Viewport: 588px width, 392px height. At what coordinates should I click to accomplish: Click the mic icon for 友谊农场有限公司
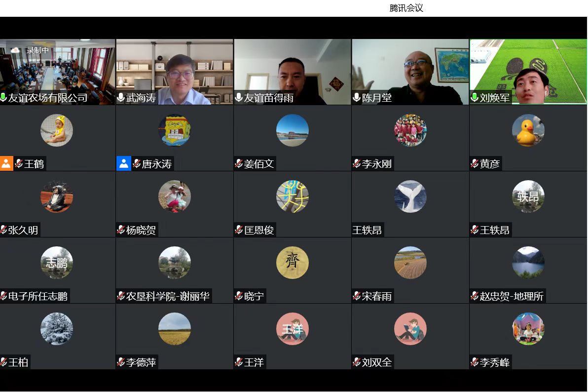pyautogui.click(x=3, y=98)
